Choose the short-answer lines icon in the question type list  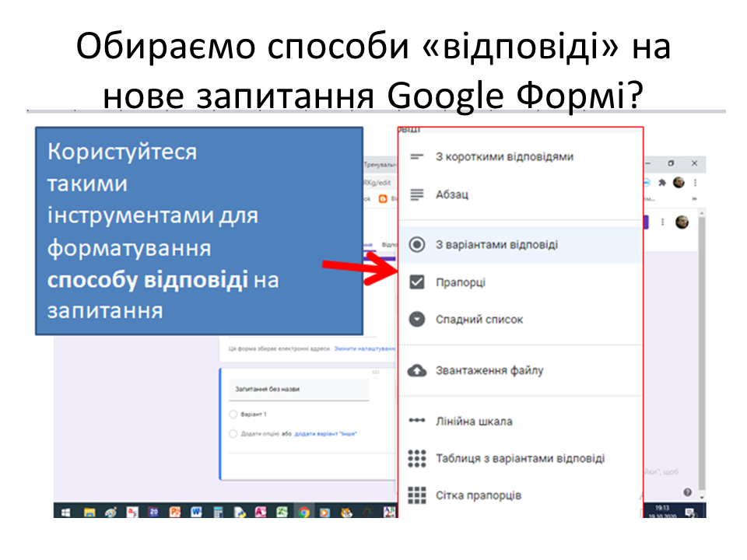[x=417, y=156]
